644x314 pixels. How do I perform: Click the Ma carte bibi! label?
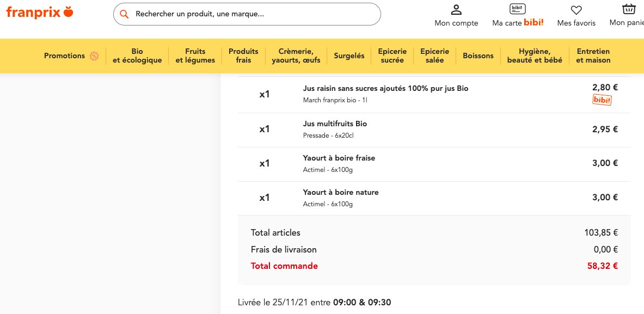point(518,23)
